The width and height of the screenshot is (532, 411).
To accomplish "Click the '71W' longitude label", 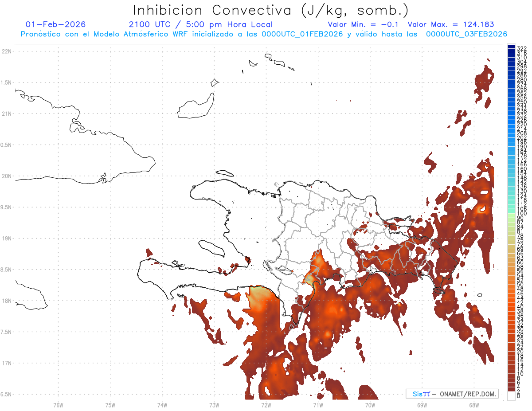I will pos(318,405).
